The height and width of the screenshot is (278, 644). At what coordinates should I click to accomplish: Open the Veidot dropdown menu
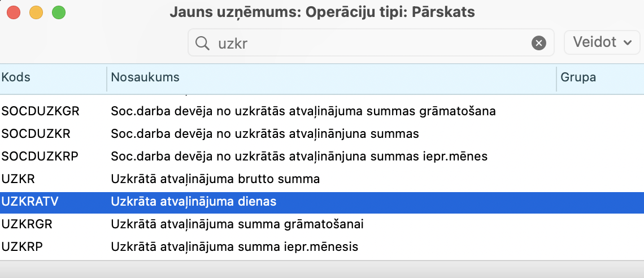(602, 42)
